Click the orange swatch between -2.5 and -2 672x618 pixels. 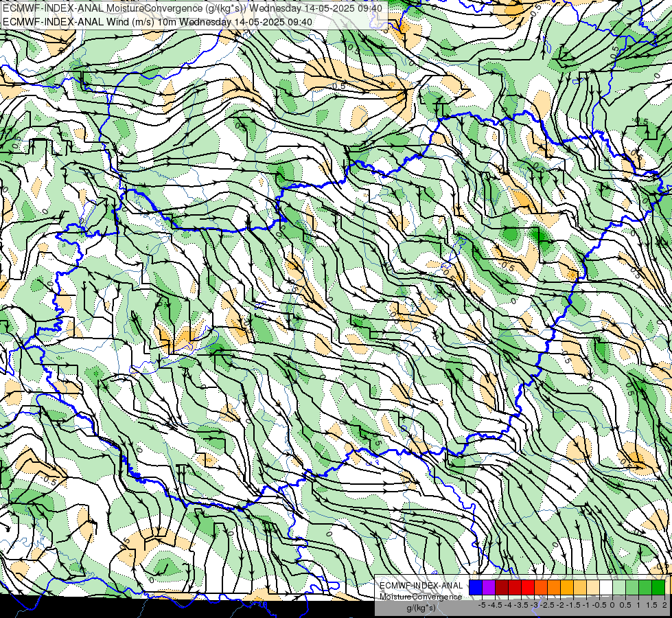coord(554,587)
